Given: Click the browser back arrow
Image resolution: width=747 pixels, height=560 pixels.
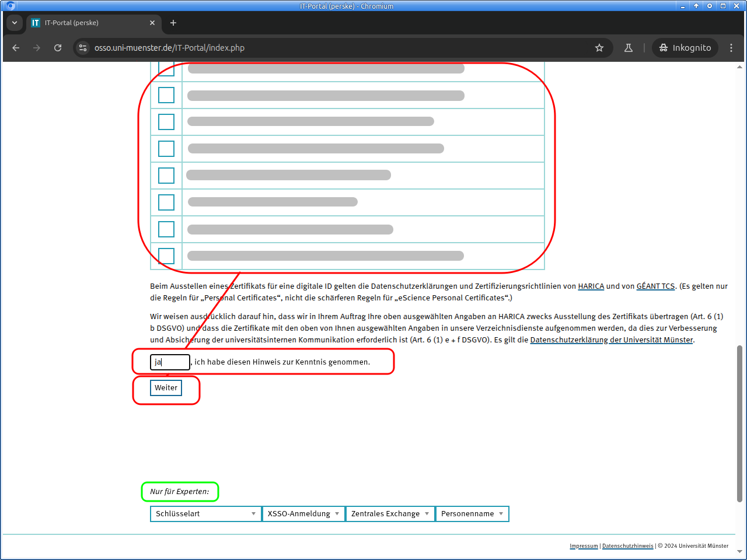Looking at the screenshot, I should (16, 48).
